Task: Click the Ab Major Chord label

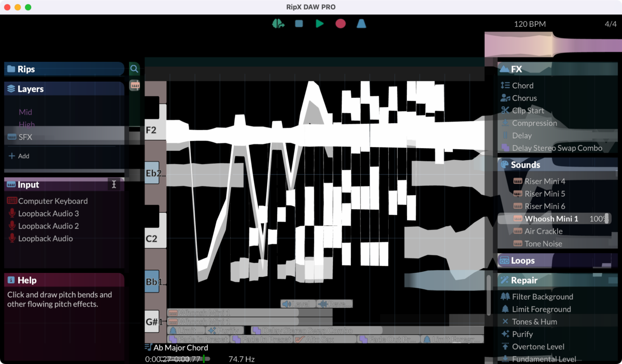Action: tap(180, 347)
